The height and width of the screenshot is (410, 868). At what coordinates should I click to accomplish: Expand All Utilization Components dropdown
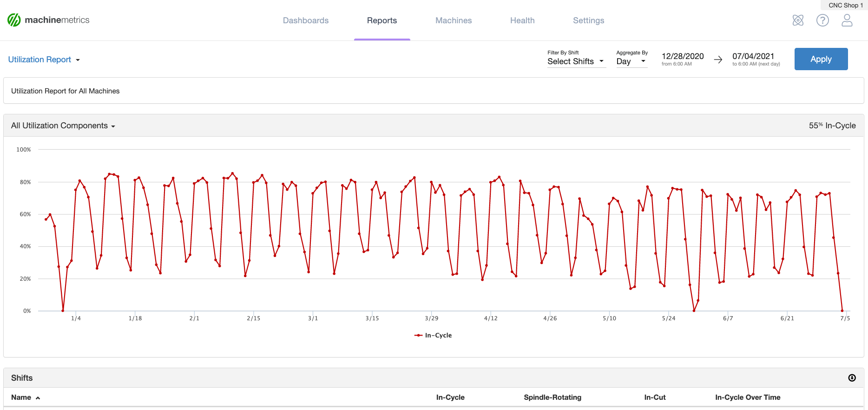(x=63, y=126)
